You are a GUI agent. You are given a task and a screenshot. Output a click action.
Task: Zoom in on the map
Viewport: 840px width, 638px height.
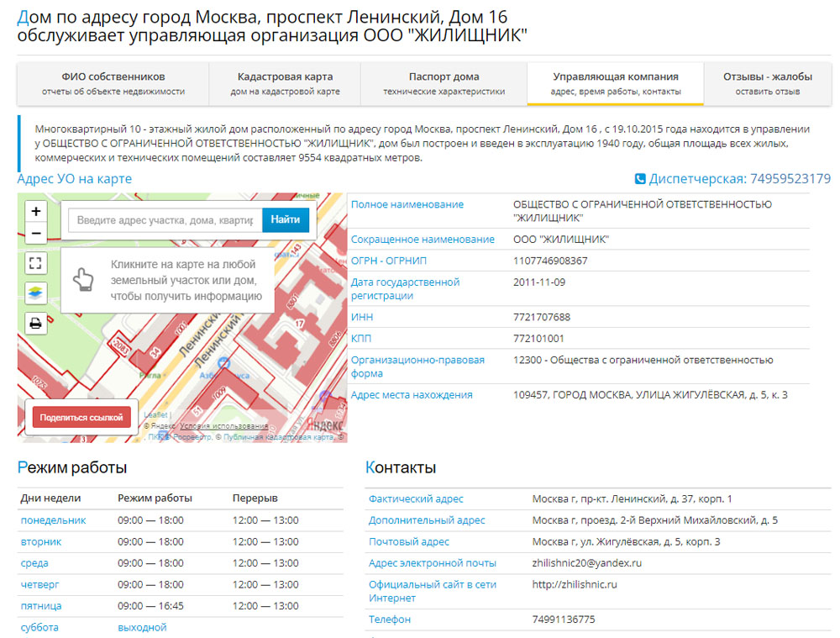pyautogui.click(x=35, y=211)
